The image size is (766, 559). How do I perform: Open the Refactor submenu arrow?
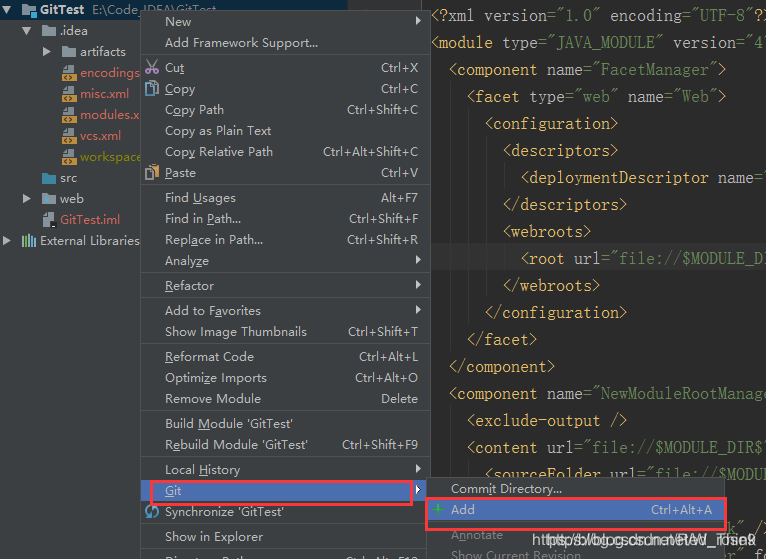pyautogui.click(x=418, y=284)
